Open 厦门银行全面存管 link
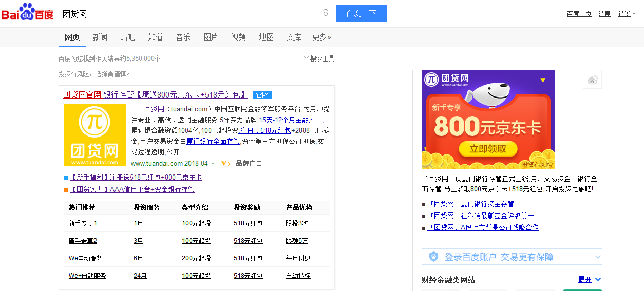Screen dimensions: 644x291 coord(213,141)
